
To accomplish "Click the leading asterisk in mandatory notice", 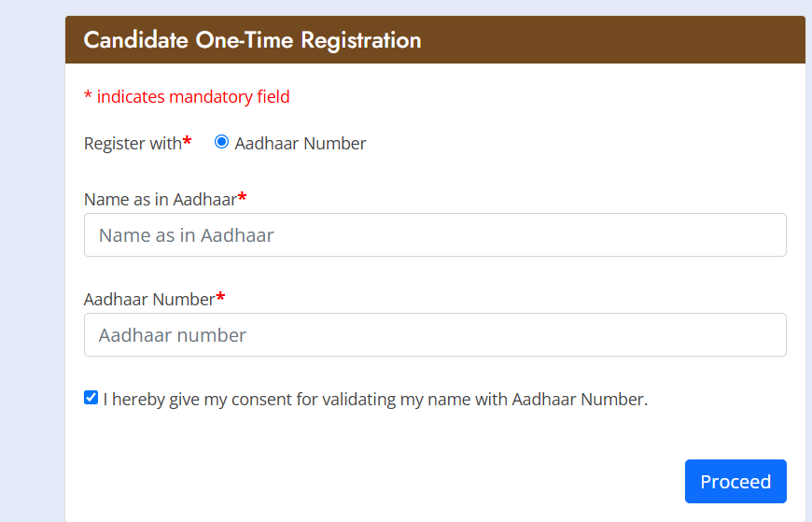I will click(88, 97).
